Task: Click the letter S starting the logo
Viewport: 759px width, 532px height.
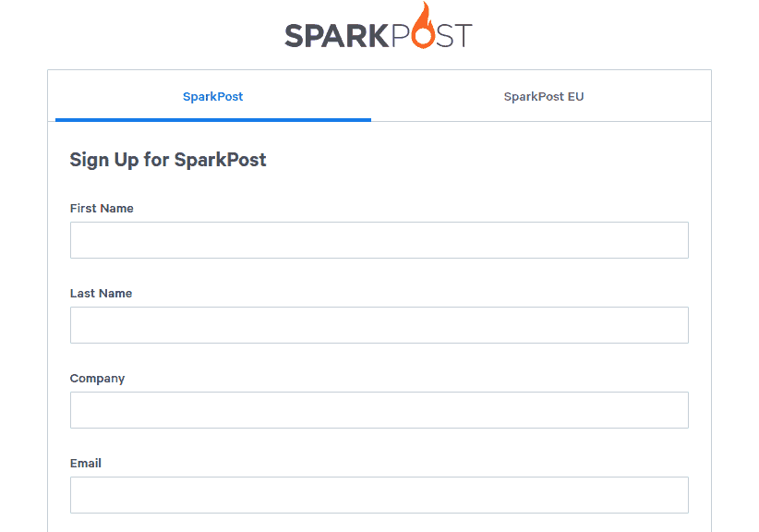Action: coord(294,35)
